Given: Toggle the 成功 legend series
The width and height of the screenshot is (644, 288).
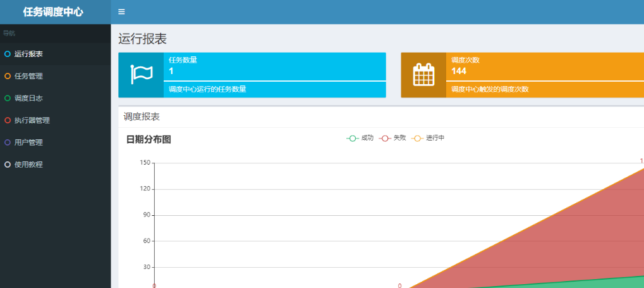Looking at the screenshot, I should (x=360, y=138).
